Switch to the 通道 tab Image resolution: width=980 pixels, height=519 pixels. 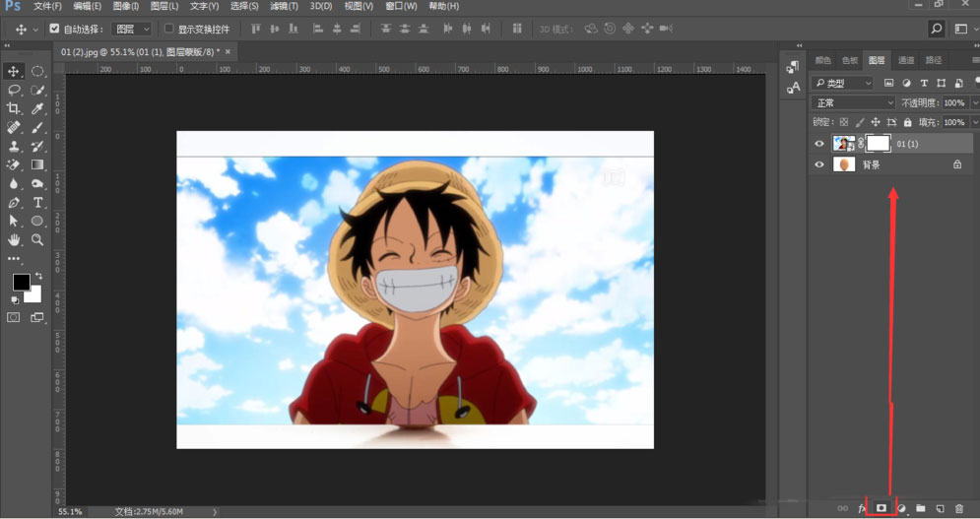pyautogui.click(x=905, y=60)
